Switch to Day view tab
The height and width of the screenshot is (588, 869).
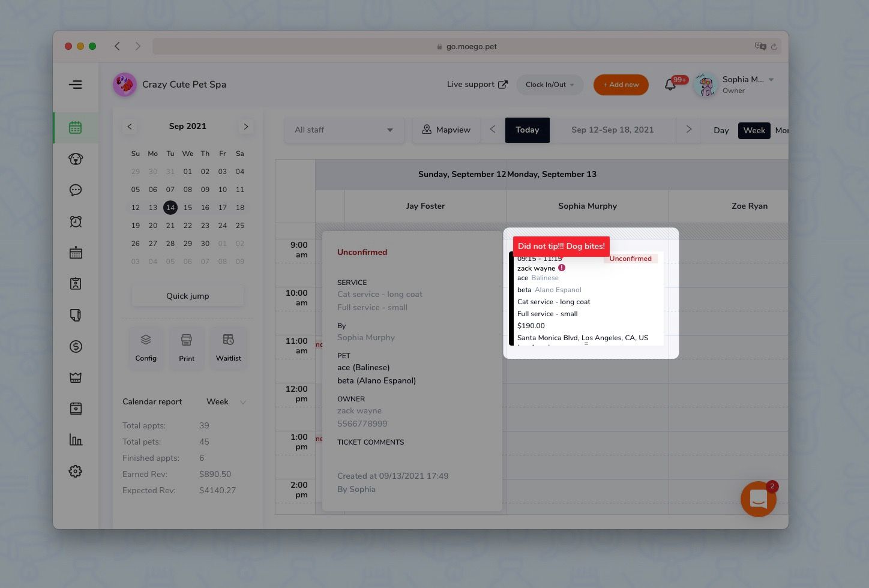pos(721,130)
